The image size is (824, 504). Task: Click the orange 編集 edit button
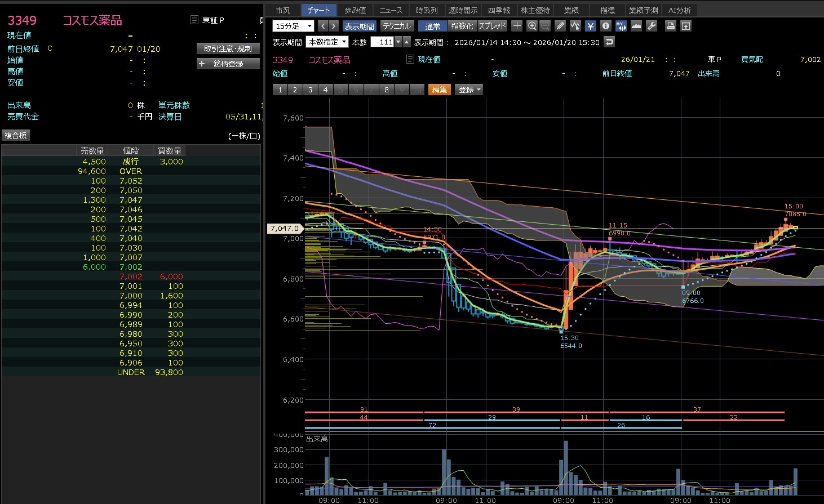439,90
